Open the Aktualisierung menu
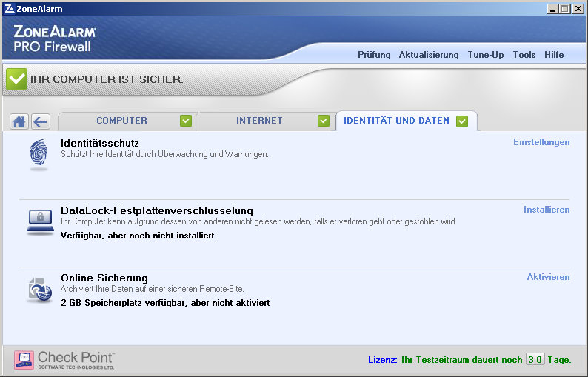This screenshot has width=588, height=377. click(429, 55)
